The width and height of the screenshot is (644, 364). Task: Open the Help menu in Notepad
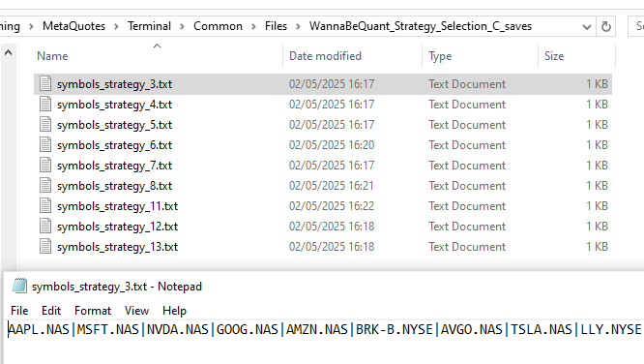[x=175, y=311]
